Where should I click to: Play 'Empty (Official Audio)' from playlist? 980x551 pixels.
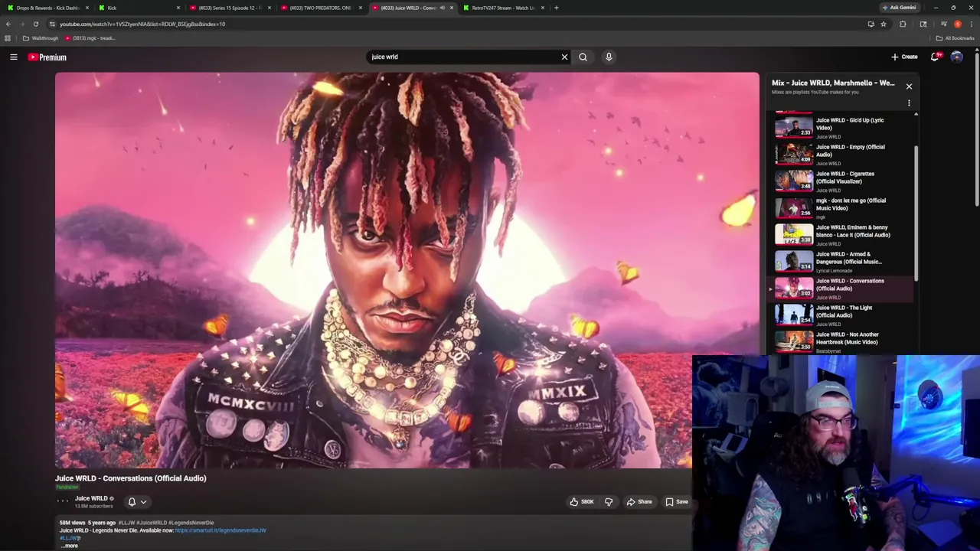[841, 153]
